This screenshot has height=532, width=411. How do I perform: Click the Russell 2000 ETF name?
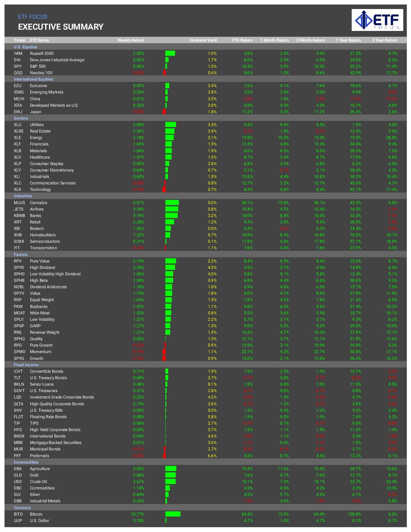click(x=42, y=53)
